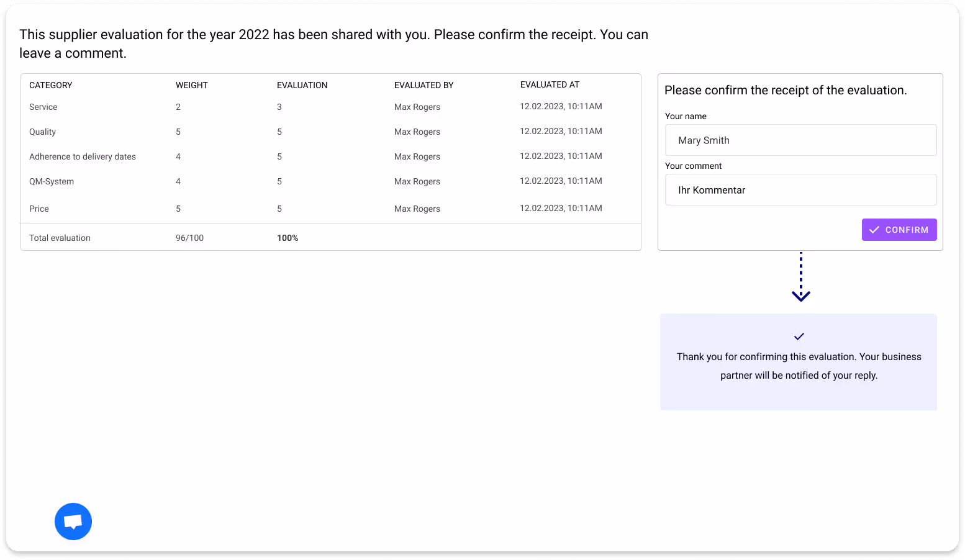The height and width of the screenshot is (560, 965).
Task: Click the 96/100 total weight value
Action: (189, 238)
